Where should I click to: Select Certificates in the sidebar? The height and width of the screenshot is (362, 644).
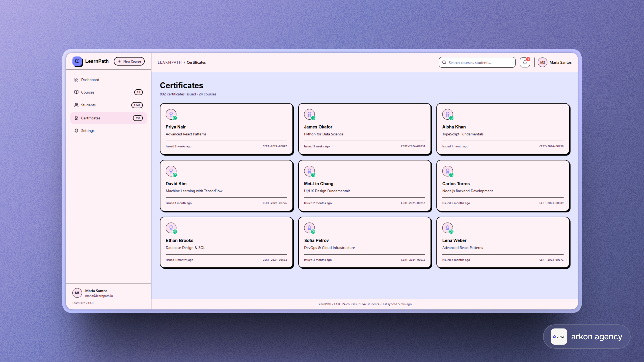[108, 118]
